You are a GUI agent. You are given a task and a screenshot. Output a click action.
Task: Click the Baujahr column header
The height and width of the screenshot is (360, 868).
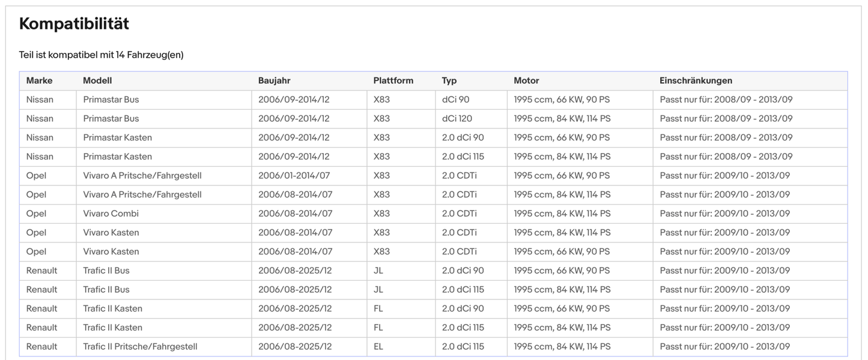[x=275, y=80]
